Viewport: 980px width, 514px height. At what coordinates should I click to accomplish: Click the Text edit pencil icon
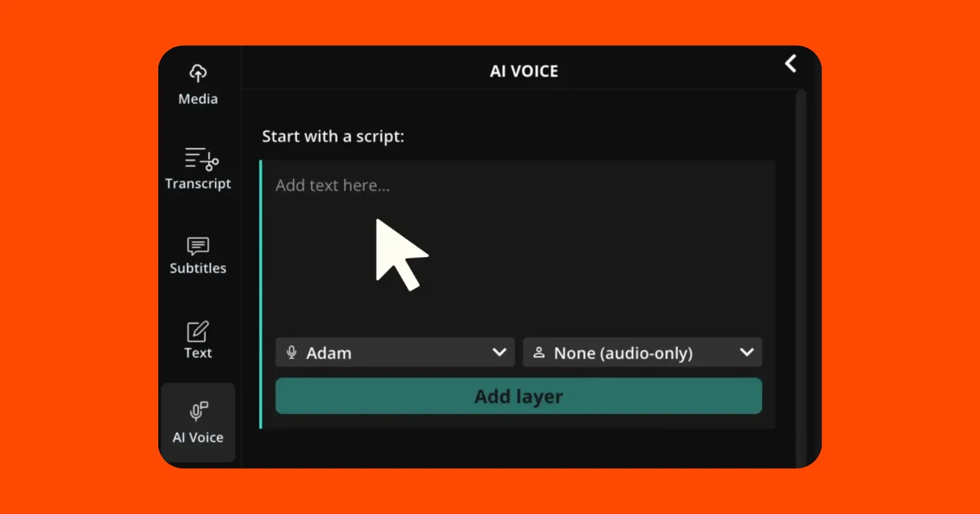pos(198,331)
